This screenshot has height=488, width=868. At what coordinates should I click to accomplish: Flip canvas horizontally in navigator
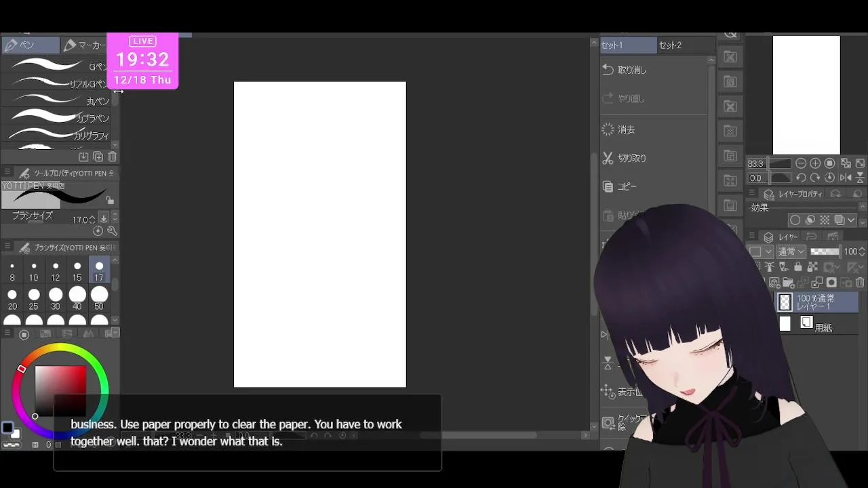click(x=846, y=178)
